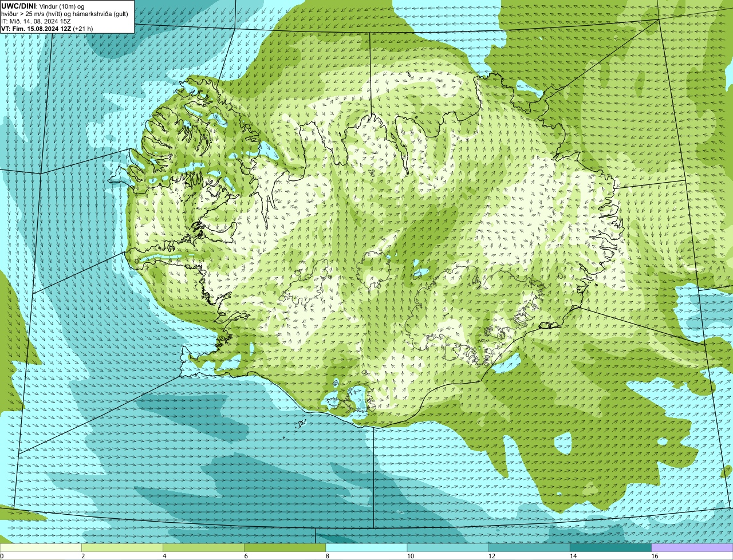Click the '14' label on the color scale

coord(573,556)
